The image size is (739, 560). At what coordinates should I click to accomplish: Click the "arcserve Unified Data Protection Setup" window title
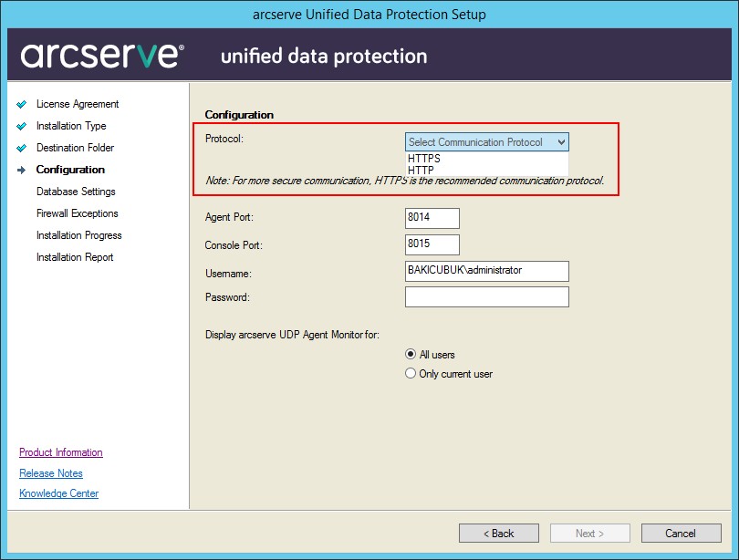[369, 15]
